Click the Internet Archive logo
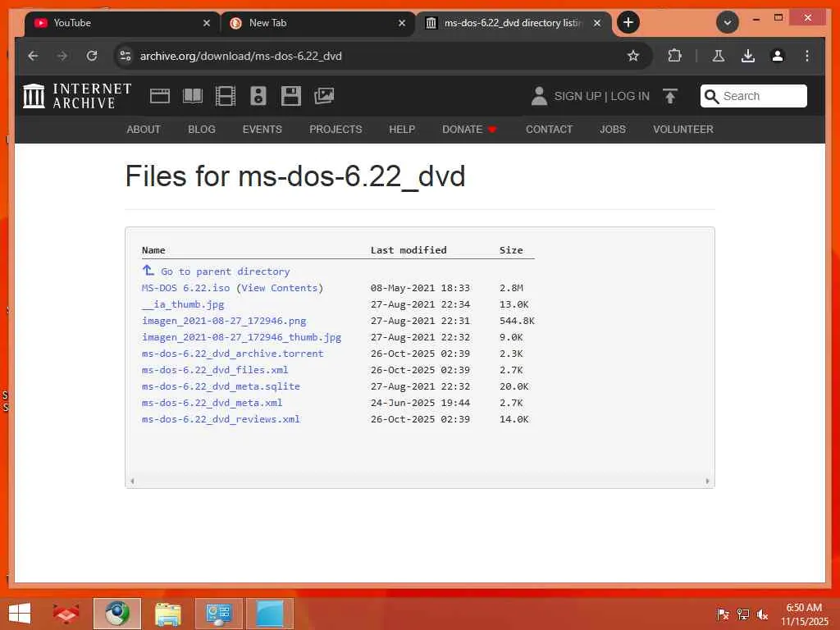 click(x=77, y=97)
